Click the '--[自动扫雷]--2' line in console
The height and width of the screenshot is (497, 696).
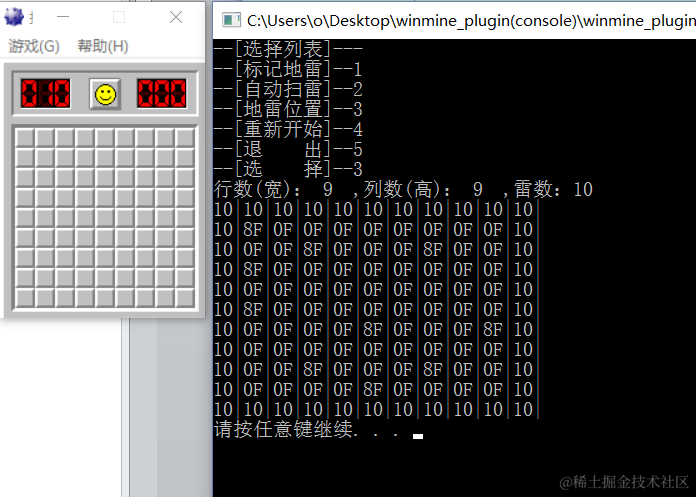(289, 89)
